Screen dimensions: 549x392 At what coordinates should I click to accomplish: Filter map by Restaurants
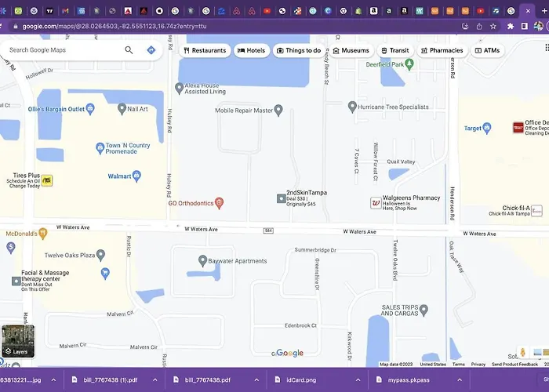coord(205,50)
